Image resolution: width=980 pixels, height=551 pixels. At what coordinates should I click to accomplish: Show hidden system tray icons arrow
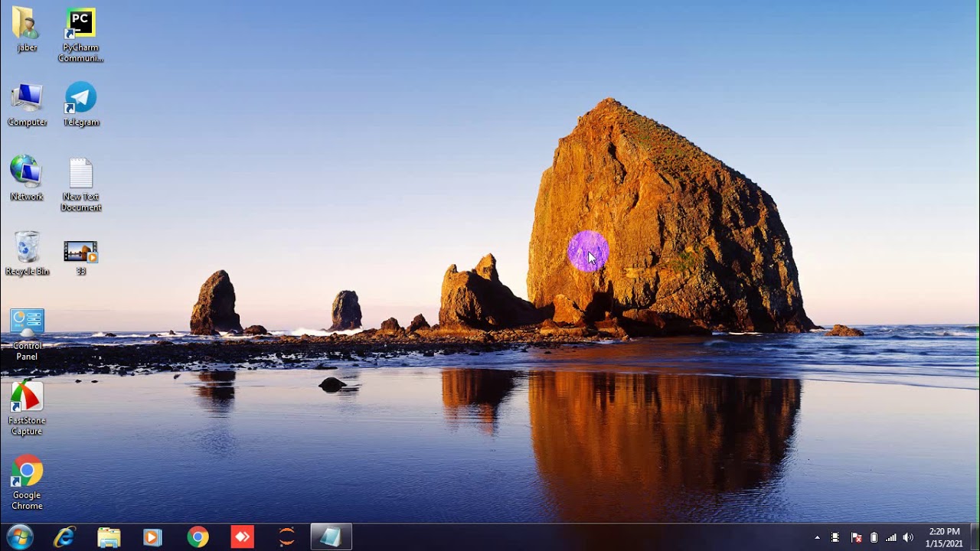point(817,538)
